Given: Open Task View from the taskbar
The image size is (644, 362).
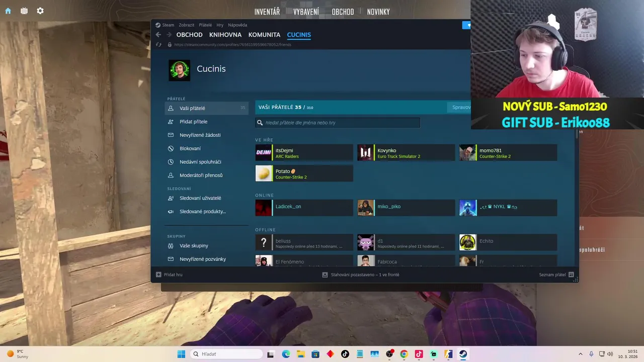Looking at the screenshot, I should click(271, 354).
